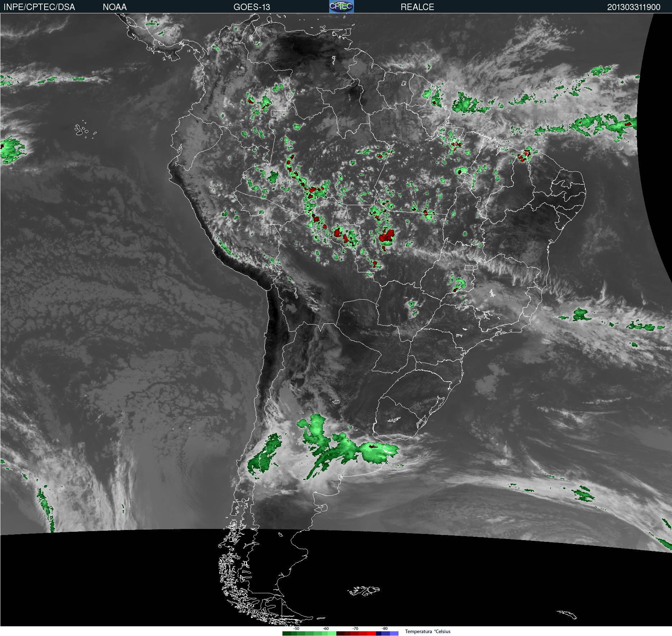Click the CPTEC logo in header
The width and height of the screenshot is (672, 636).
coord(341,6)
